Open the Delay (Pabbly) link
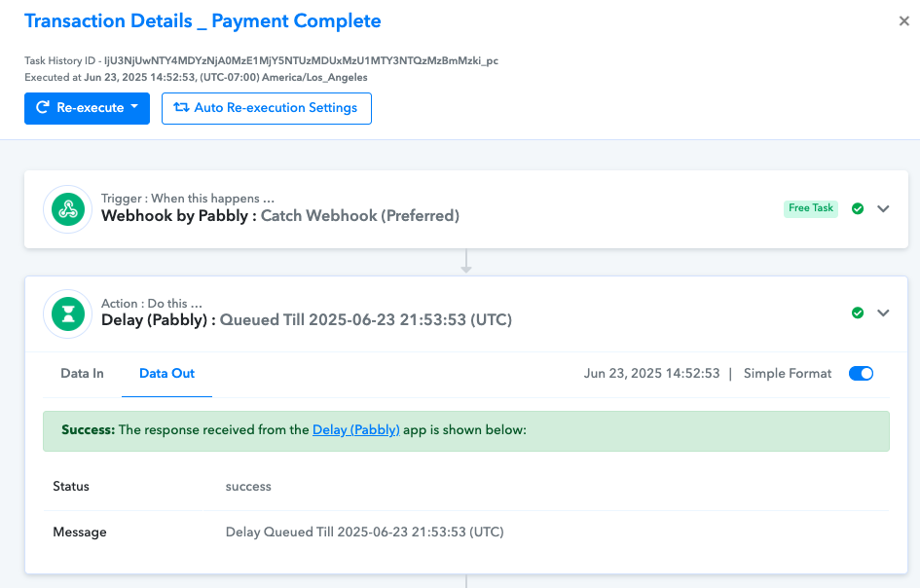This screenshot has height=588, width=920. [355, 430]
